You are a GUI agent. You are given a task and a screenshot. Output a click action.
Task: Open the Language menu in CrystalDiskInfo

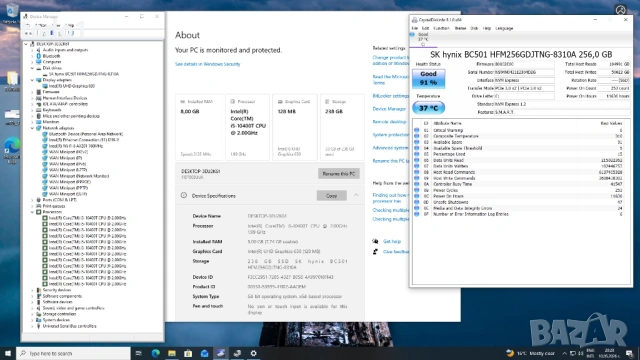click(x=504, y=28)
